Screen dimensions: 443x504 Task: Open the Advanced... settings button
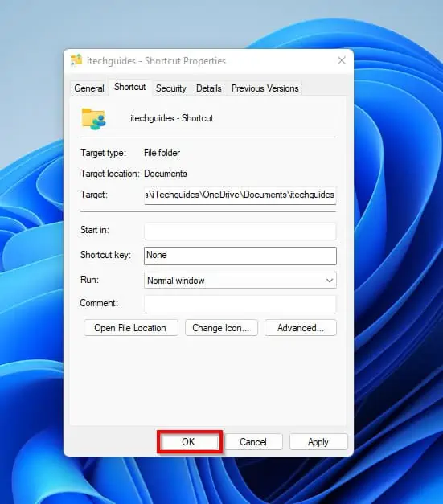pyautogui.click(x=301, y=328)
